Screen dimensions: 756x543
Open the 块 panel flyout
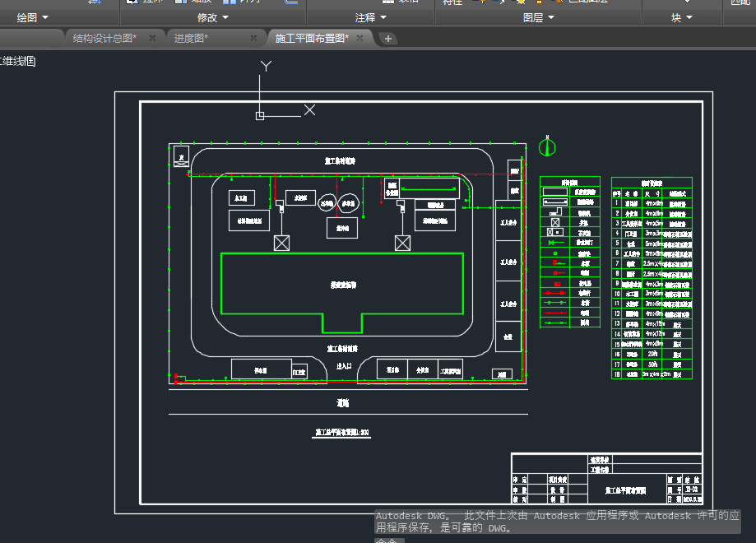tap(681, 17)
